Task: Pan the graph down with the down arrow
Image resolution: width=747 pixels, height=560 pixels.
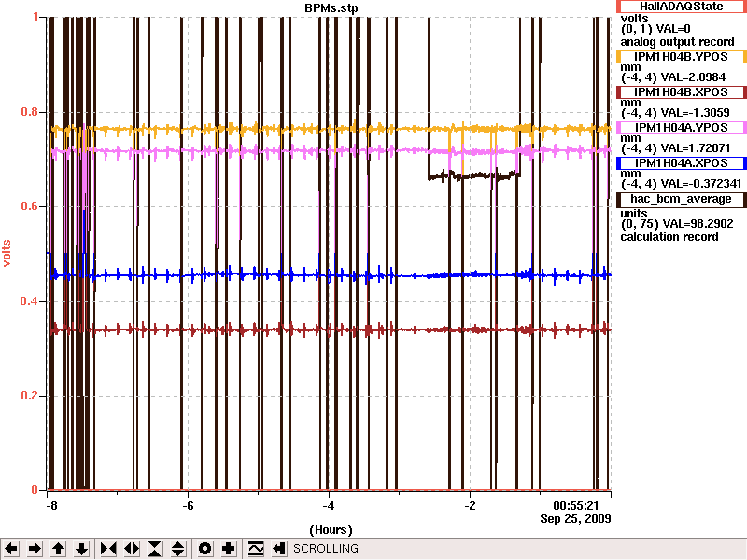Action: (82, 549)
